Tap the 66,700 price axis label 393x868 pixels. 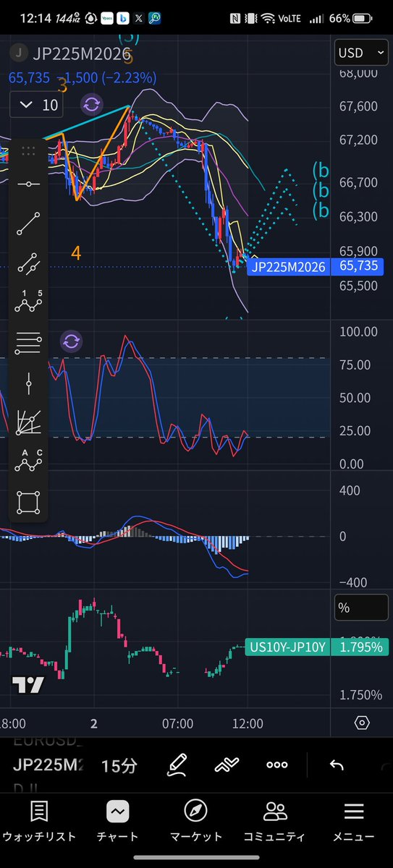pos(358,182)
